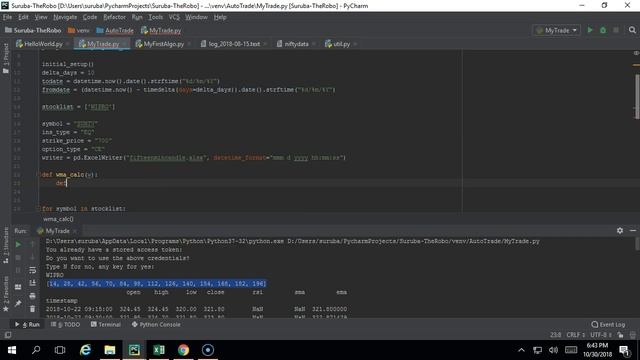Open the Windows Start menu
The height and width of the screenshot is (360, 640).
[x=12, y=350]
